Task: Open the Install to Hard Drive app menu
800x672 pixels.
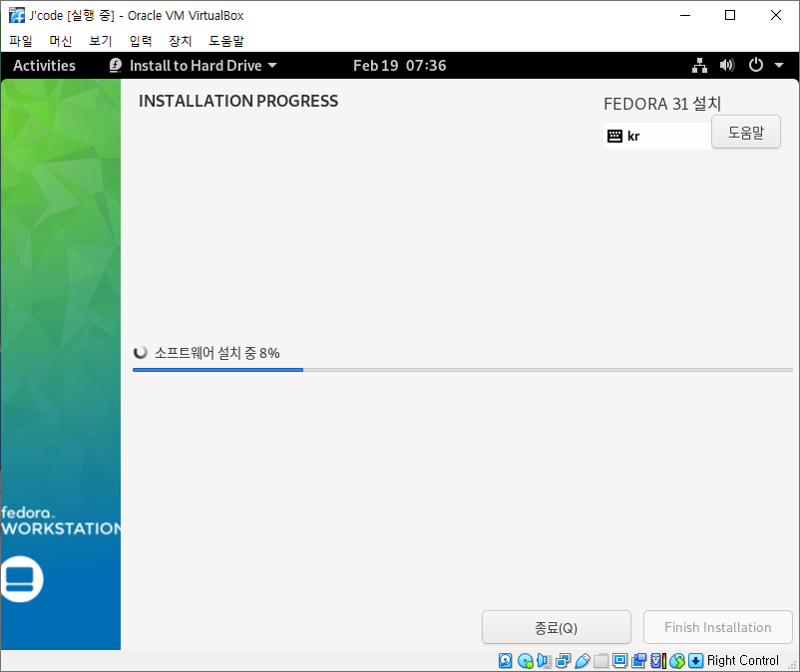Action: tap(194, 65)
